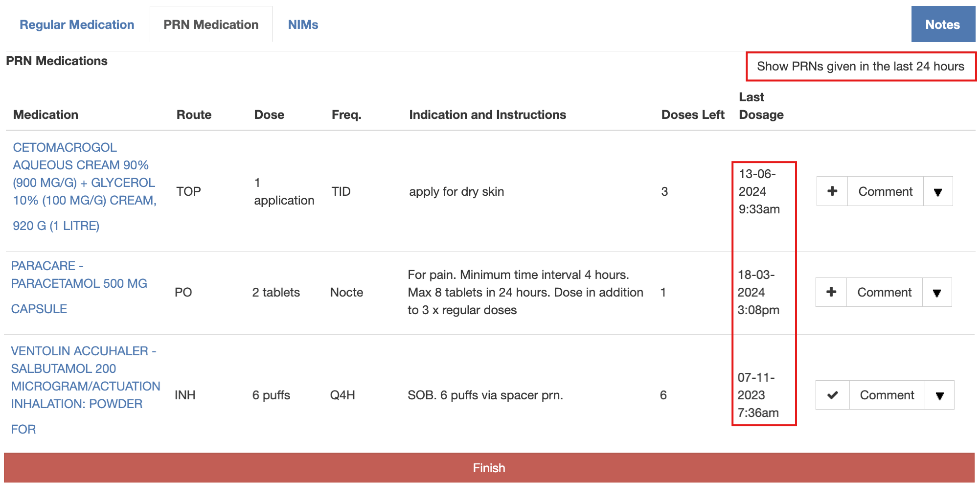This screenshot has height=483, width=980.
Task: Add Comment for Ventolin Accuhaler row
Action: click(x=887, y=395)
